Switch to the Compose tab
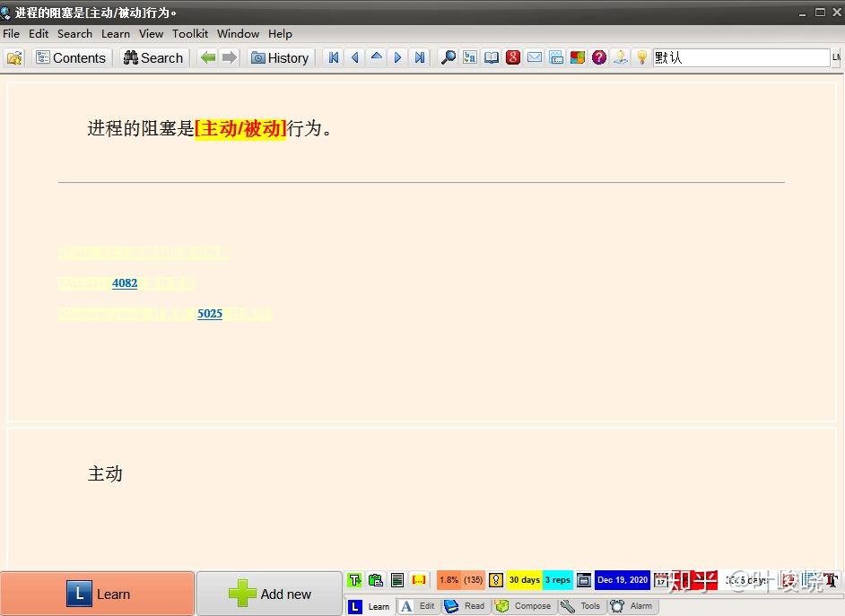The height and width of the screenshot is (616, 845). pos(524,606)
